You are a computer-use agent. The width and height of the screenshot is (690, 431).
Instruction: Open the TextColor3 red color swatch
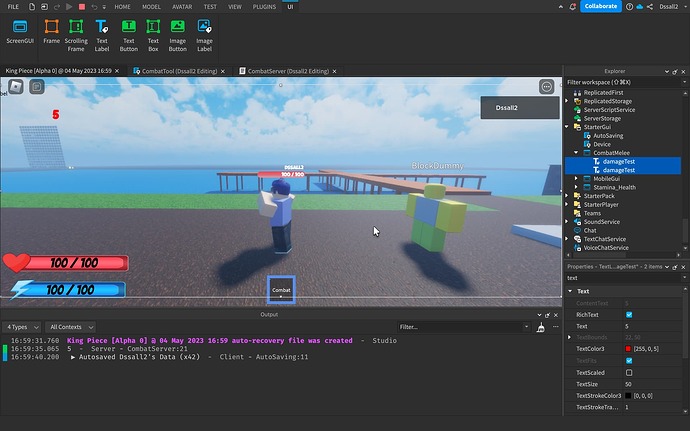[628, 349]
